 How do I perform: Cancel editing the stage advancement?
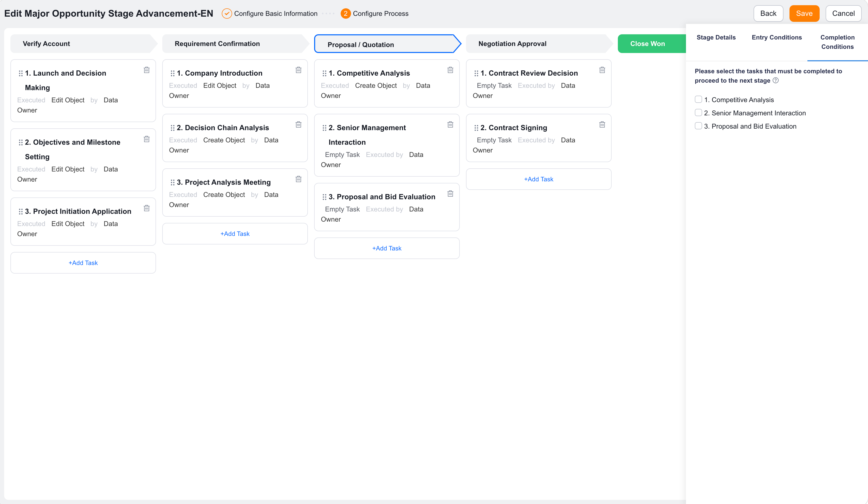click(x=843, y=14)
